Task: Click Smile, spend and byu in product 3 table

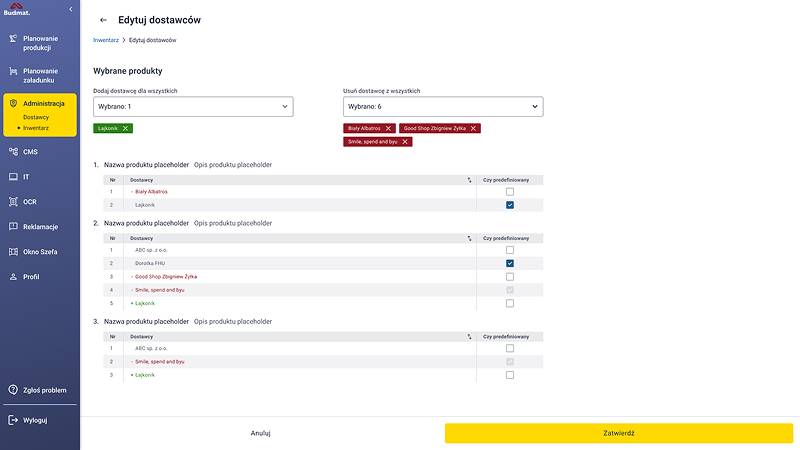Action: (160, 362)
